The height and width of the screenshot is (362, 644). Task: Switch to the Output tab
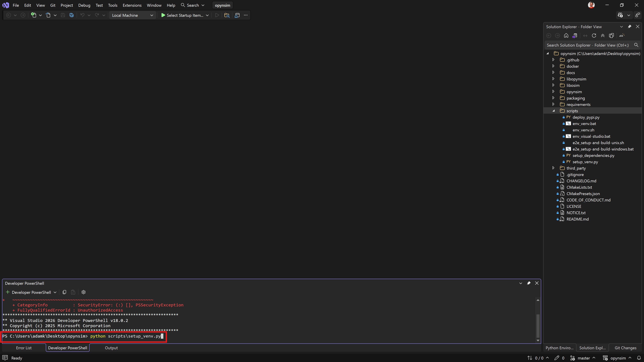[111, 348]
